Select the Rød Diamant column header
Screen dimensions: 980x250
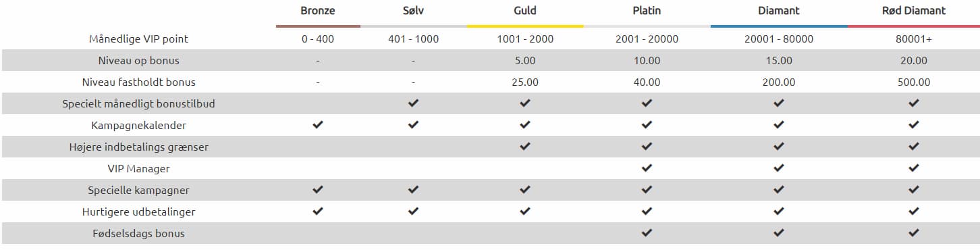(914, 11)
